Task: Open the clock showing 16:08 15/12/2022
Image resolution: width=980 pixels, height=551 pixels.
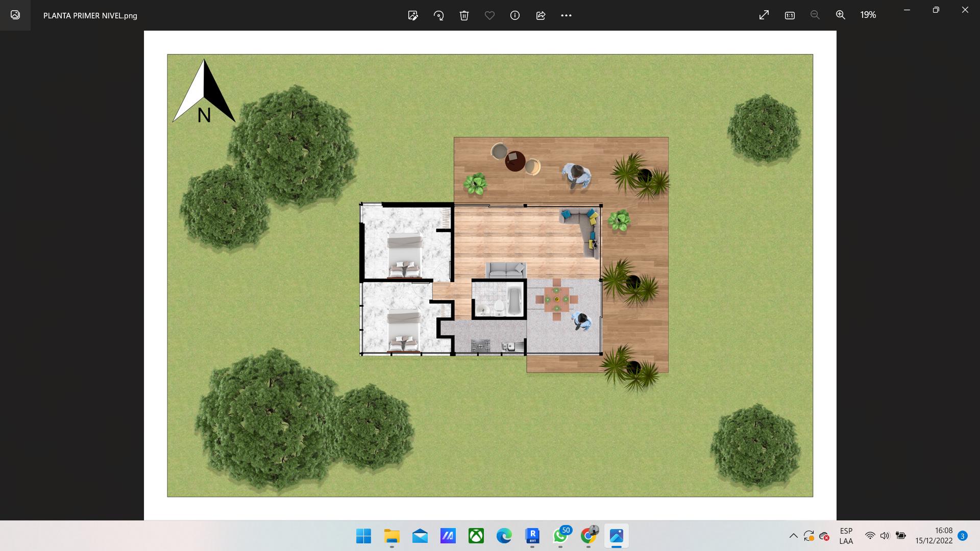Action: coord(934,536)
